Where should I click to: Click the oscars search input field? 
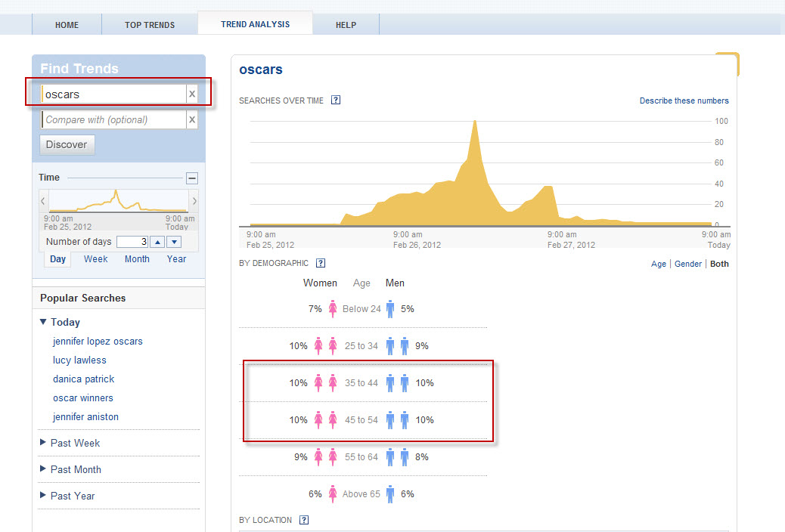(x=113, y=94)
